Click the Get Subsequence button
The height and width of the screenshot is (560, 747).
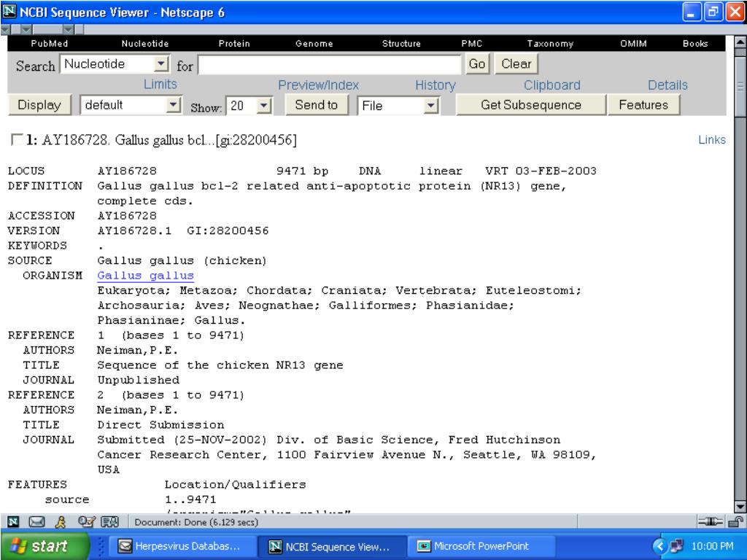pyautogui.click(x=531, y=105)
